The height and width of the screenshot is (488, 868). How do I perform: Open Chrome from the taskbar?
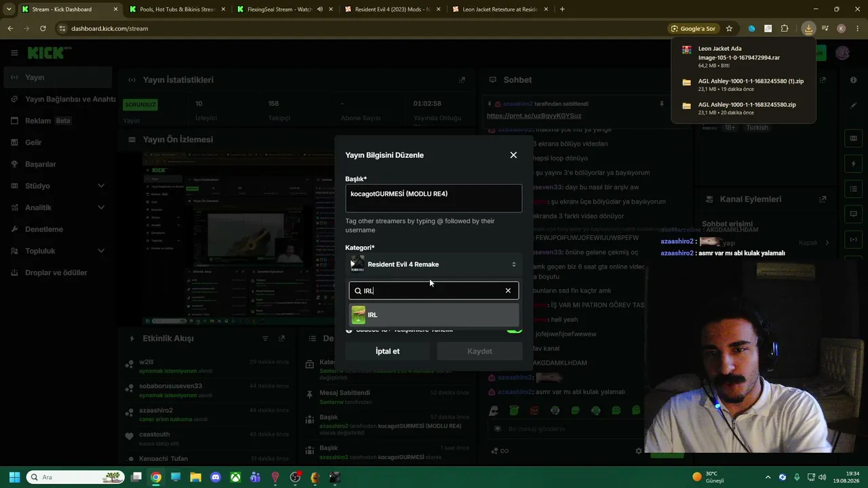pyautogui.click(x=156, y=477)
